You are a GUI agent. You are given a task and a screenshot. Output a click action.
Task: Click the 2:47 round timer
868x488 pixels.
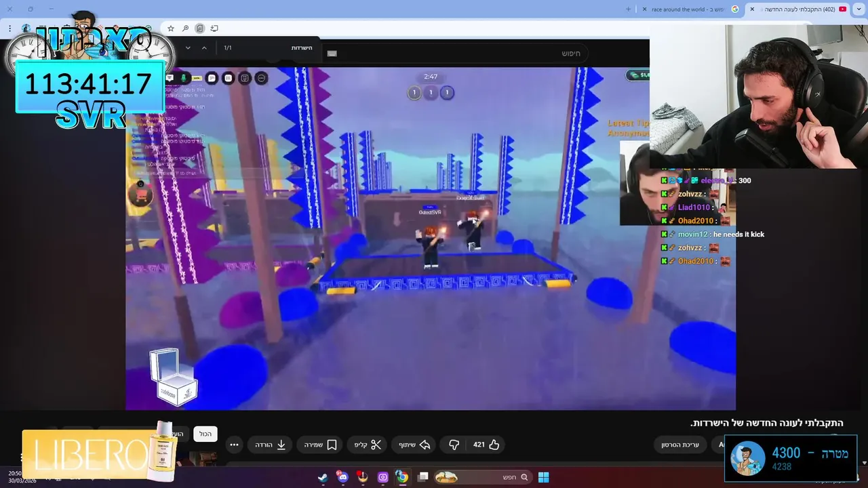(x=431, y=77)
